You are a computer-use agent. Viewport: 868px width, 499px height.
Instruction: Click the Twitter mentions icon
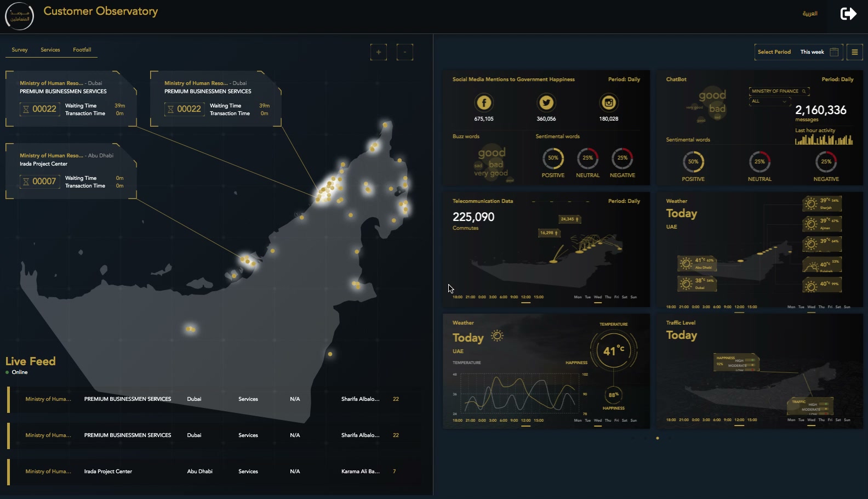click(546, 103)
